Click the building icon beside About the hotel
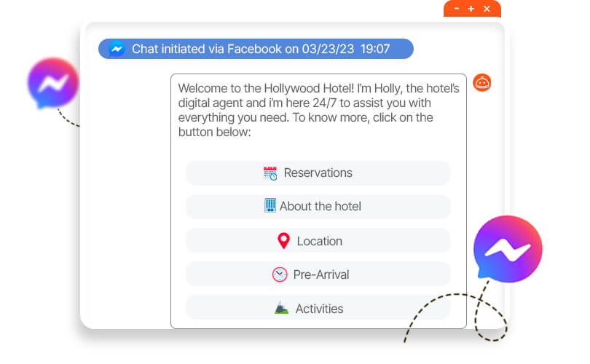This screenshot has height=364, width=590. (270, 206)
